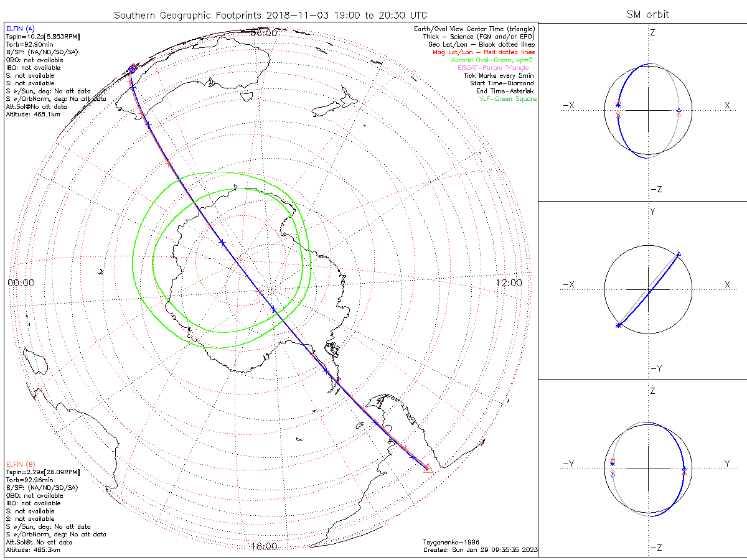Select the 'Mag Lat/Lon - Red dotted lines' legend entry
The width and height of the screenshot is (747, 560).
click(x=484, y=52)
